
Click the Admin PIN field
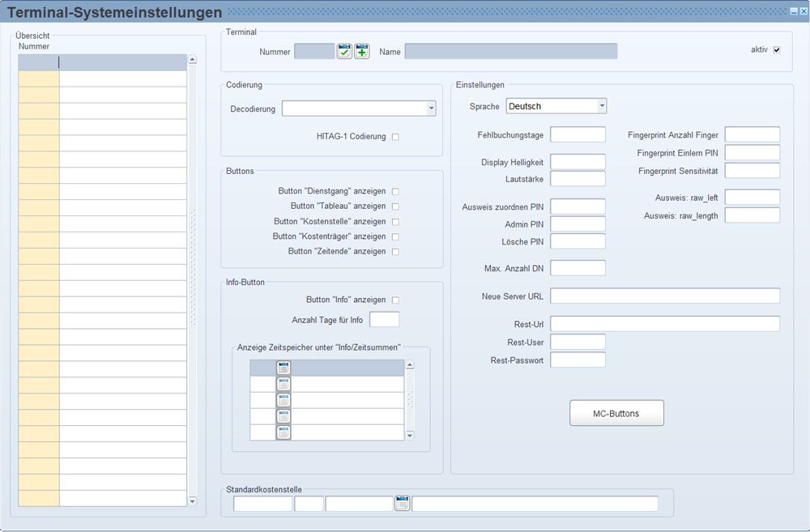click(x=578, y=224)
